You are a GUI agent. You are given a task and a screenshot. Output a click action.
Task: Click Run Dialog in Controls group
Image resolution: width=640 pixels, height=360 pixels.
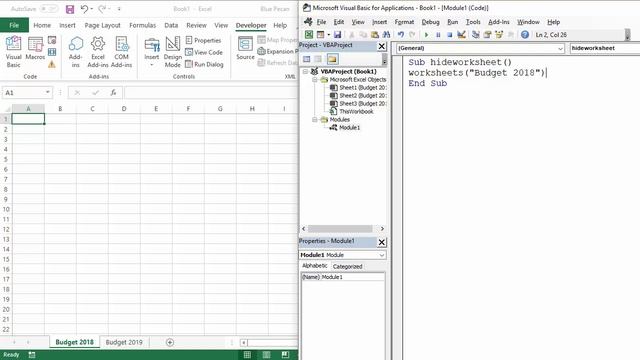[204, 64]
